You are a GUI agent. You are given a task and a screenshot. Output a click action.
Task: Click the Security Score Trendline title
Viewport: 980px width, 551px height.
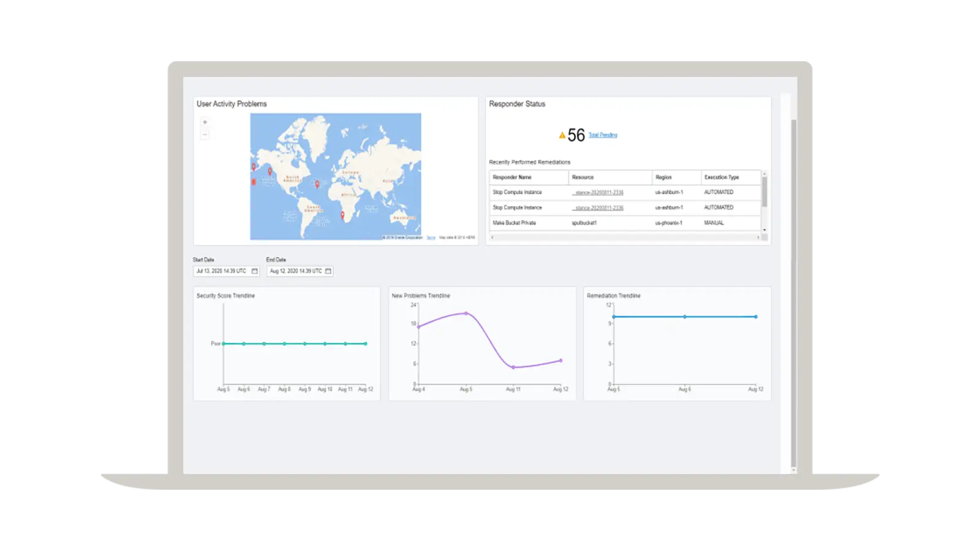coord(225,296)
